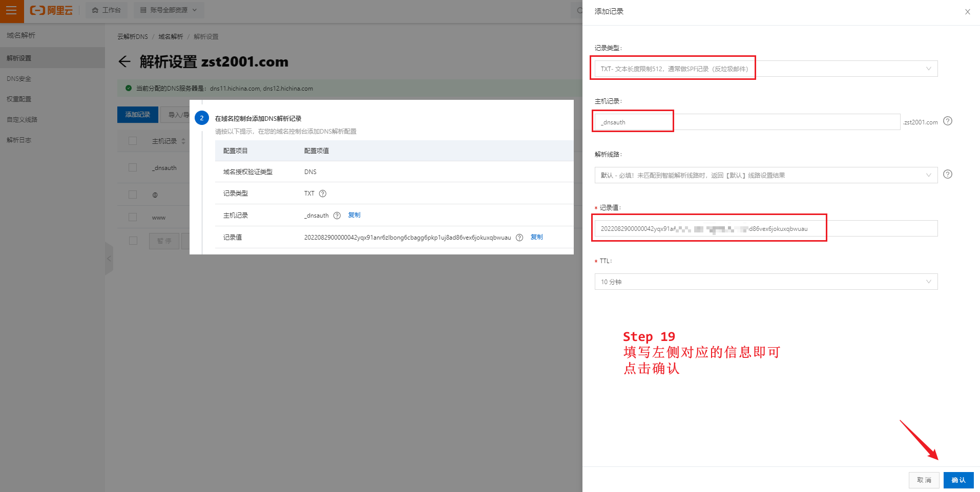Screen dimensions: 980x492
Task: Check the www record row checkbox
Action: point(133,217)
